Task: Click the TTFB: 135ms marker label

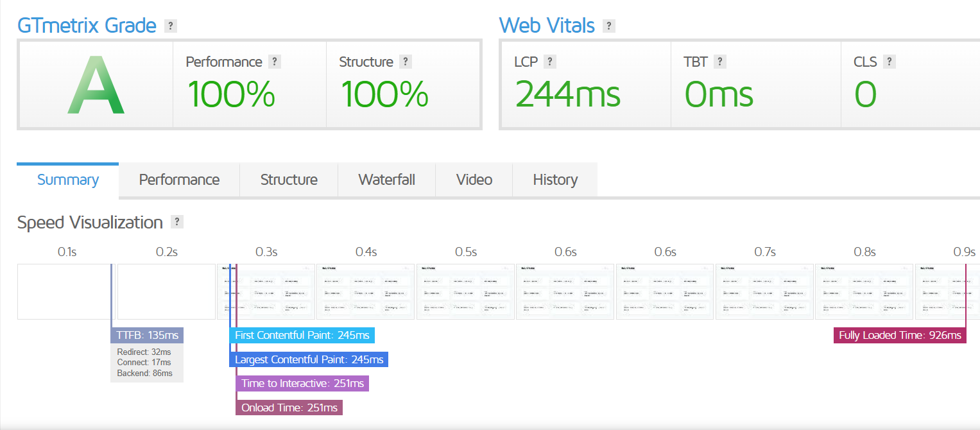Action: [x=147, y=336]
